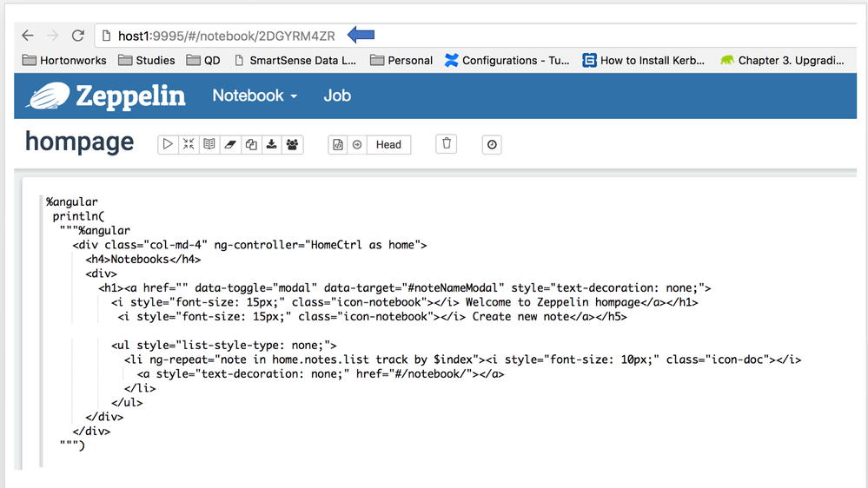Click the println( line in code

click(78, 216)
